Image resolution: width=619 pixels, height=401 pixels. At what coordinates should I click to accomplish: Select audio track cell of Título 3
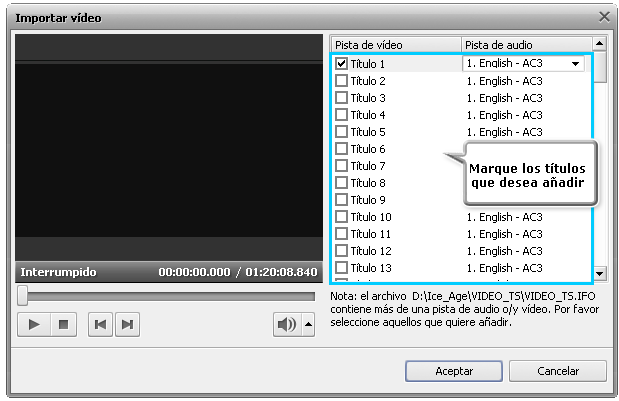coord(504,98)
